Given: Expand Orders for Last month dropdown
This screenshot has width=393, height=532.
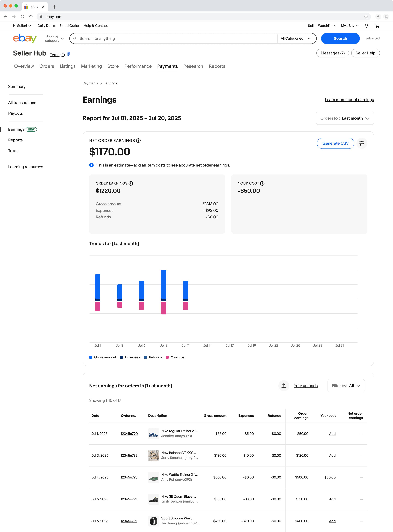Looking at the screenshot, I should 344,118.
